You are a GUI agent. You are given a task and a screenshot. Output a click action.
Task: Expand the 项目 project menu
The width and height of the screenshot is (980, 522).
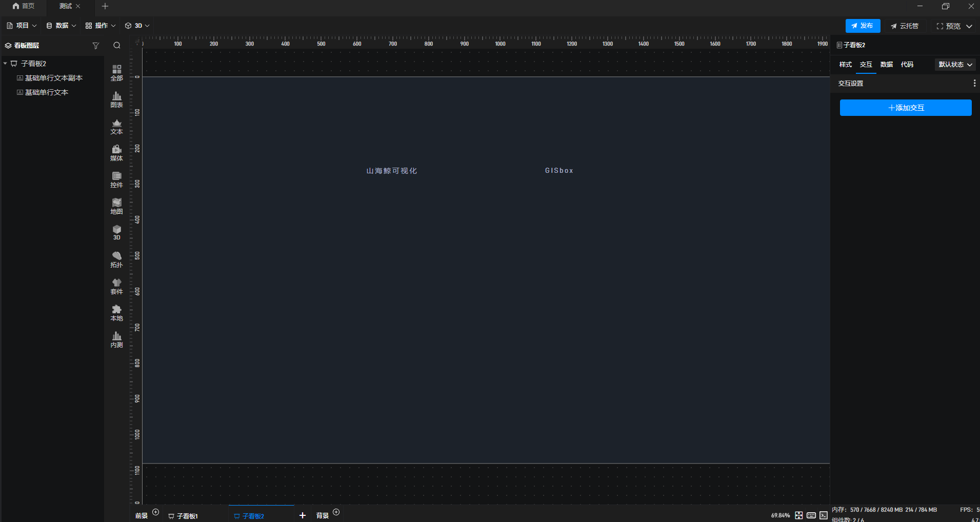click(22, 26)
